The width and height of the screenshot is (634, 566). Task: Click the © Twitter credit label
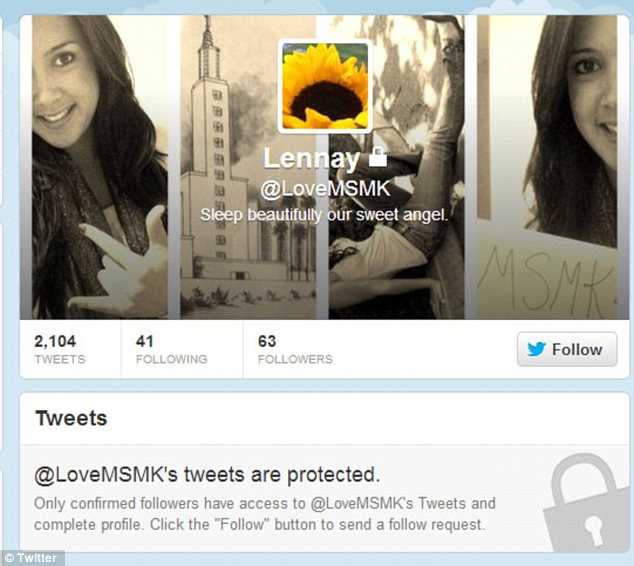tap(32, 558)
